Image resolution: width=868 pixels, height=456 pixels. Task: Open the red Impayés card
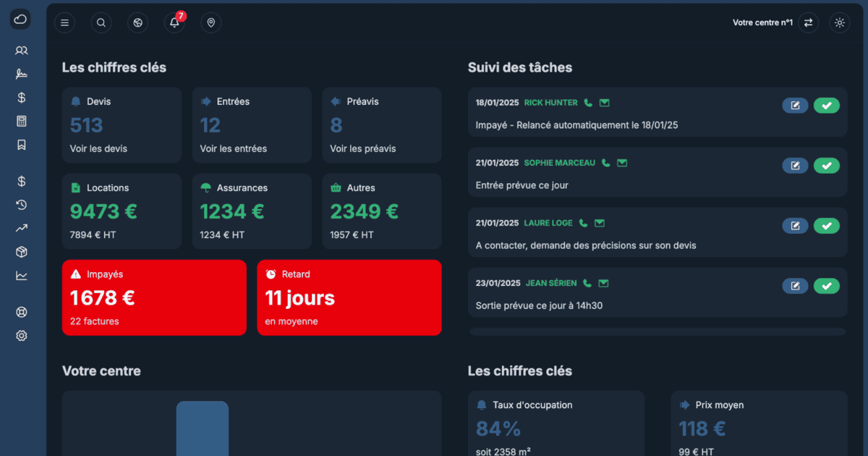(154, 297)
